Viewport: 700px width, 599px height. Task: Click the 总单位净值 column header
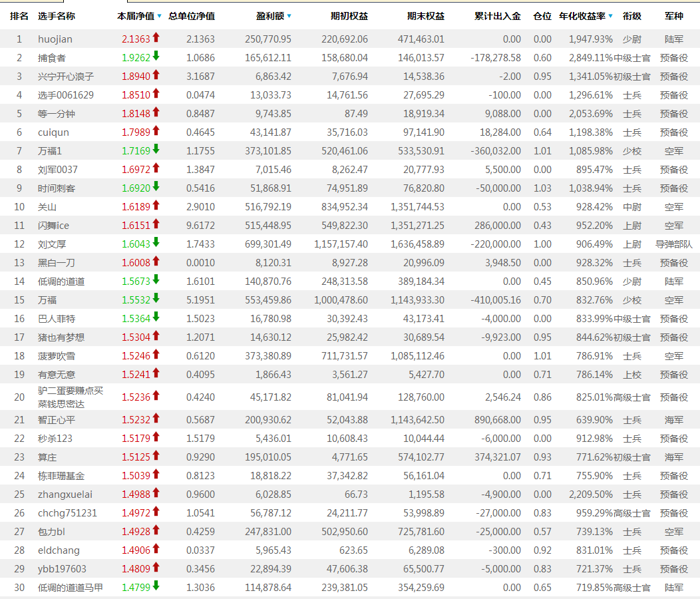(x=192, y=17)
